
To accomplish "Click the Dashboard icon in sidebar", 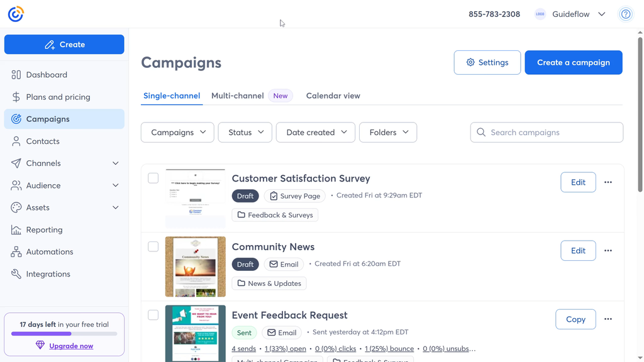I will pyautogui.click(x=16, y=75).
